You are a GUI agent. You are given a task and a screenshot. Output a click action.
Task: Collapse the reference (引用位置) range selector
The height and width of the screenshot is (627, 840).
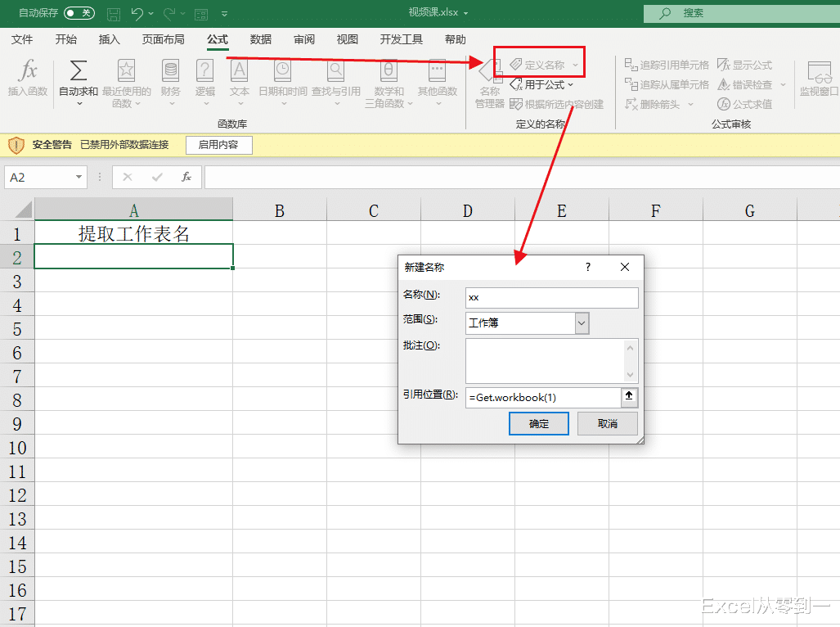629,397
